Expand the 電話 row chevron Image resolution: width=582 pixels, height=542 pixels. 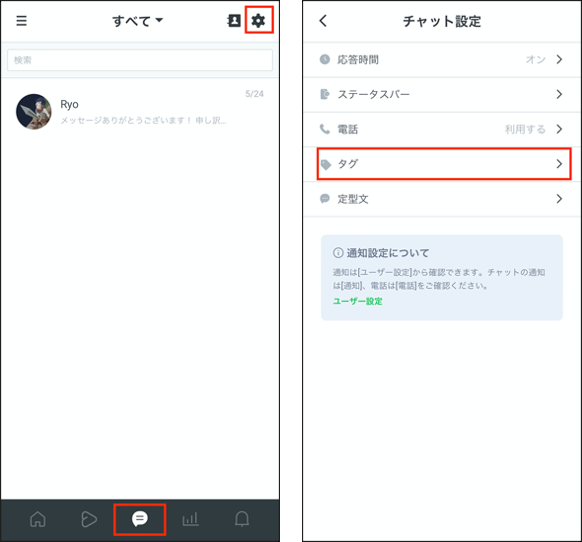[x=559, y=129]
